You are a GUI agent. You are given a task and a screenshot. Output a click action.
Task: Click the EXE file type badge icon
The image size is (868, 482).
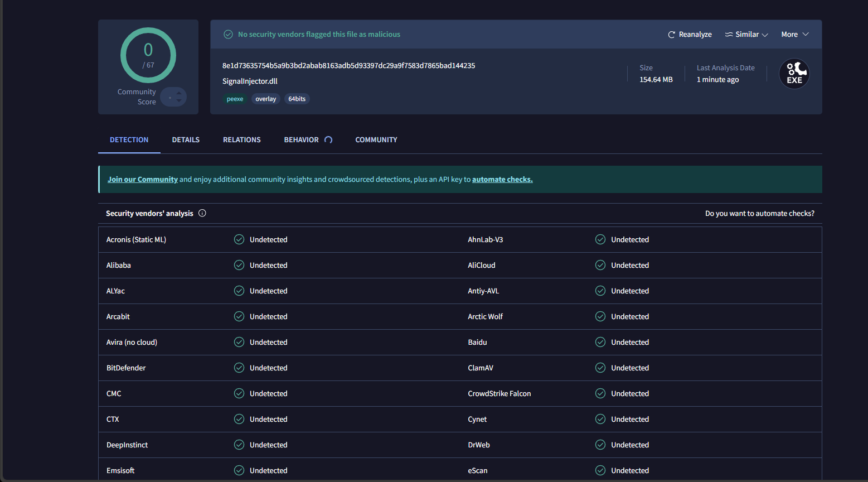point(794,73)
